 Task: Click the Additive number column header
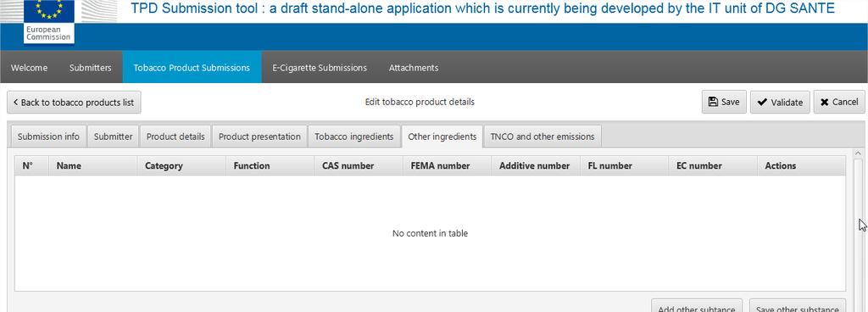[x=536, y=166]
